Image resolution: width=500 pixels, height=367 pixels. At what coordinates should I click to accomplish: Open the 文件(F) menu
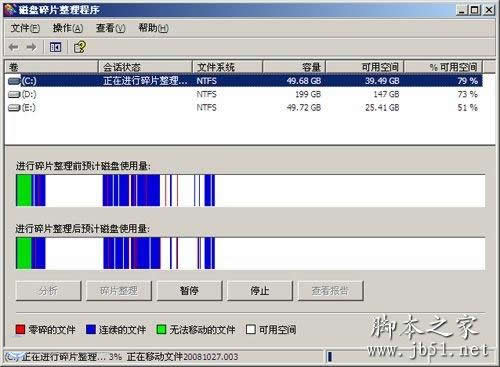coord(25,28)
